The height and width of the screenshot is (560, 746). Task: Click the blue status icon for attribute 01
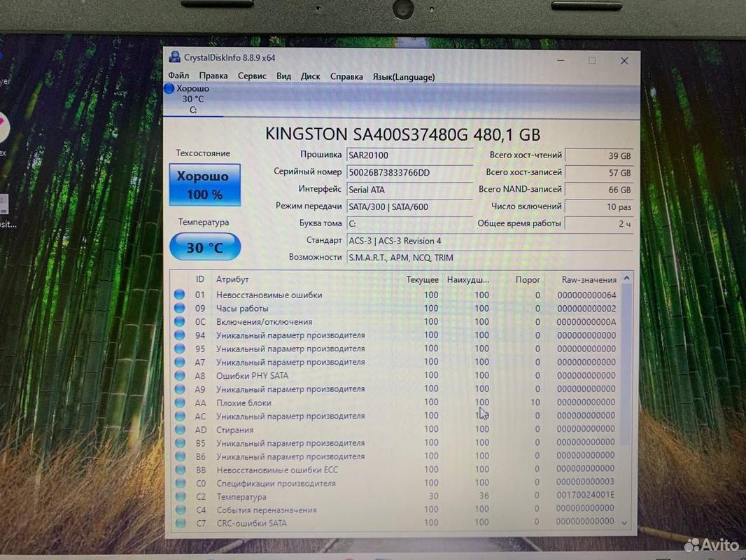tap(180, 295)
